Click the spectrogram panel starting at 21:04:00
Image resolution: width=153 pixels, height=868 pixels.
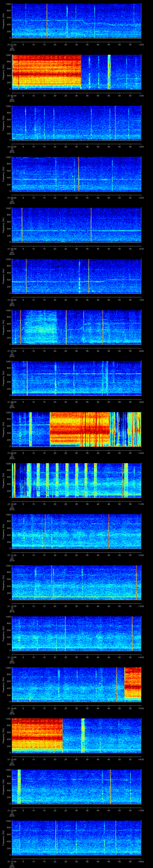click(x=77, y=174)
